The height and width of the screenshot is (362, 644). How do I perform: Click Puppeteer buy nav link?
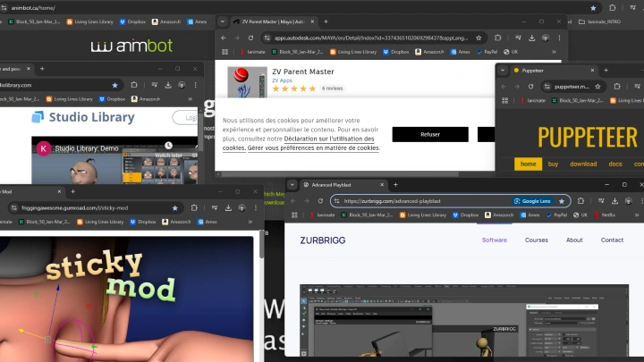[554, 164]
